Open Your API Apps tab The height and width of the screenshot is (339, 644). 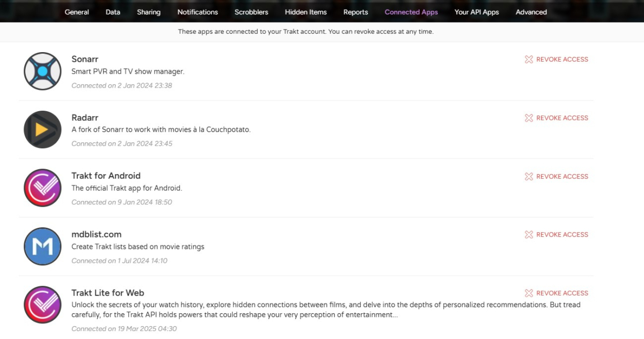click(x=477, y=12)
